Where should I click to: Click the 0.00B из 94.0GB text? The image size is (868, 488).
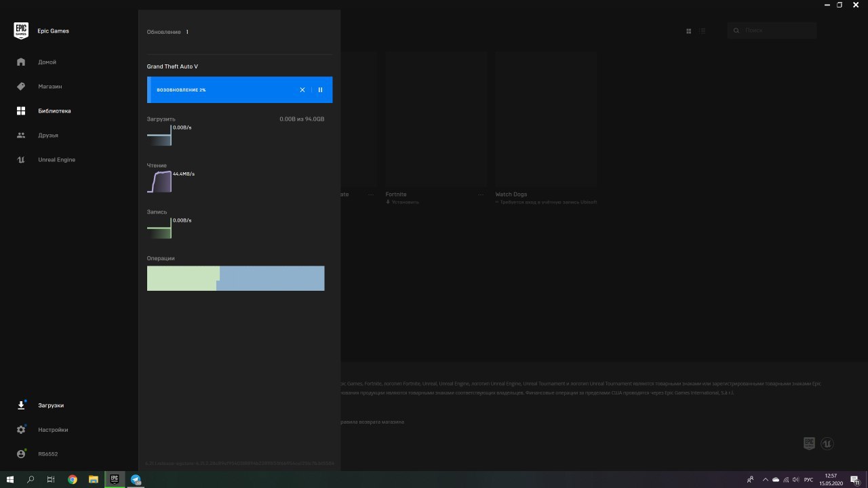coord(302,119)
